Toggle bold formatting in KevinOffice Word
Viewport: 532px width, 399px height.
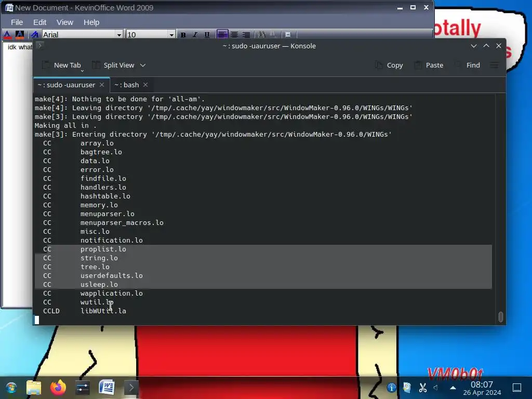click(183, 35)
